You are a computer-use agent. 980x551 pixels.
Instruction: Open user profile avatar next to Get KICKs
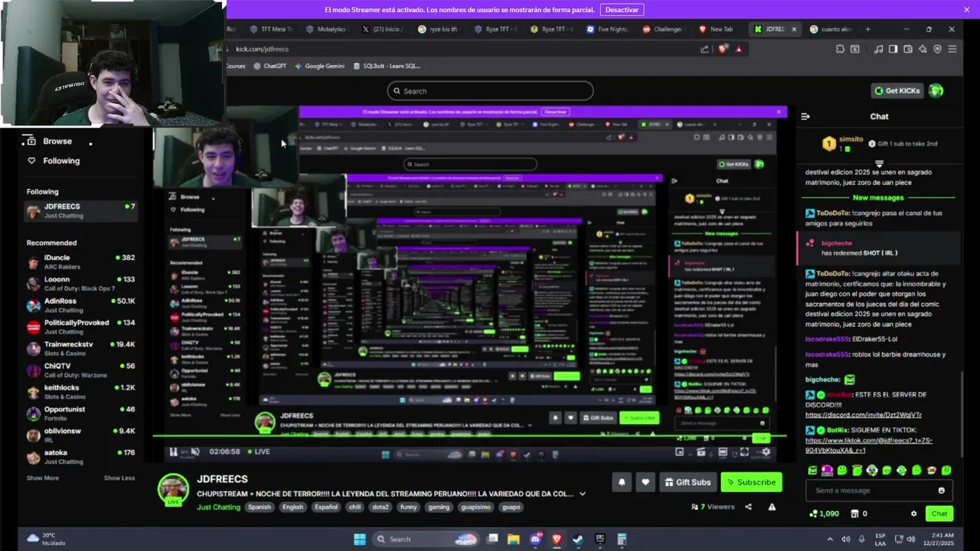[936, 90]
